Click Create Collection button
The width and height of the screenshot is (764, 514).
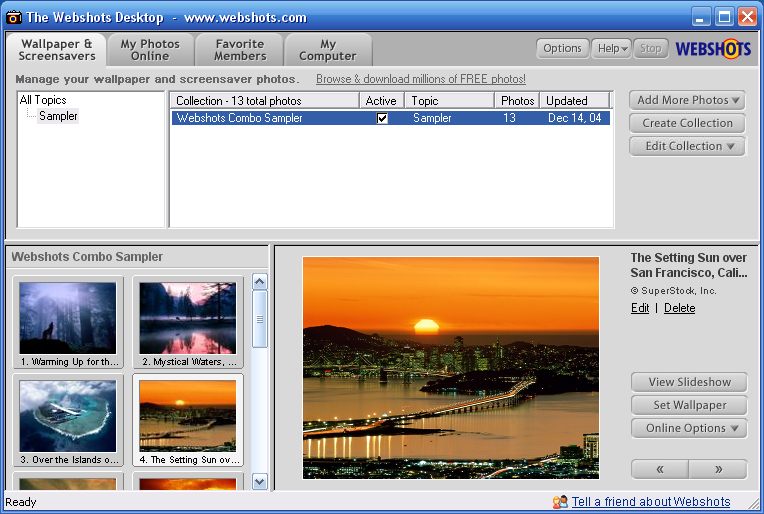(x=687, y=123)
